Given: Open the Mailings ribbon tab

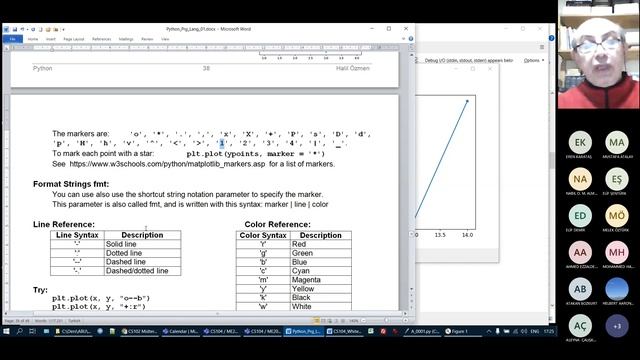Looking at the screenshot, I should pyautogui.click(x=126, y=39).
